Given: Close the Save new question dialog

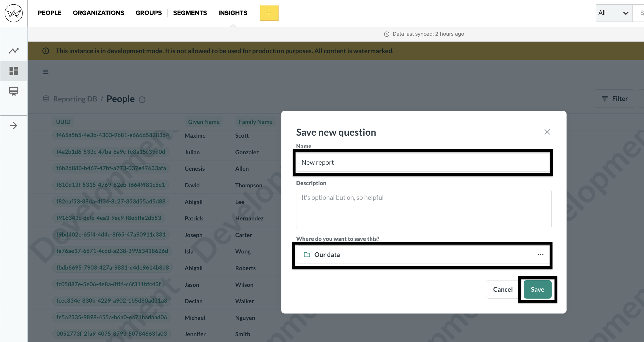Looking at the screenshot, I should tap(547, 132).
